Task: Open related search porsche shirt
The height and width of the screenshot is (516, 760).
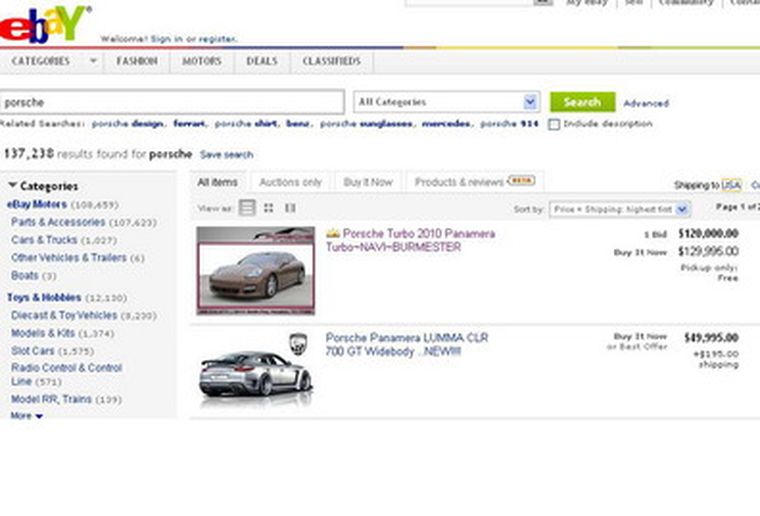Action: click(x=246, y=124)
